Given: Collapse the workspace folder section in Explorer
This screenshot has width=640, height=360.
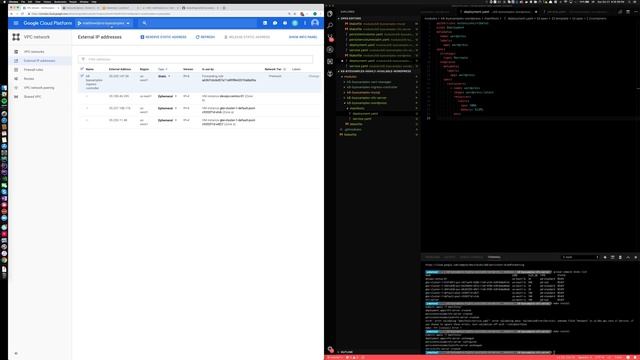Looking at the screenshot, I should (375, 71).
